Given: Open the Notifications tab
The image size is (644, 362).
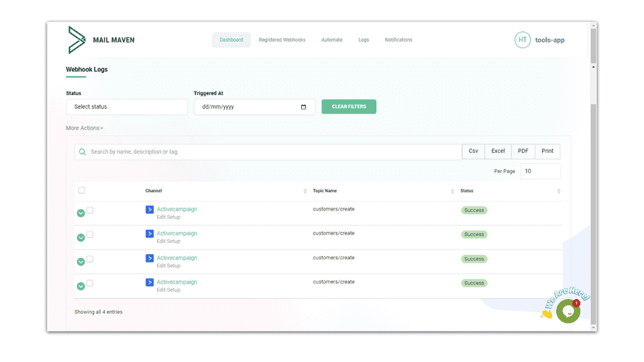Looking at the screenshot, I should click(x=398, y=40).
